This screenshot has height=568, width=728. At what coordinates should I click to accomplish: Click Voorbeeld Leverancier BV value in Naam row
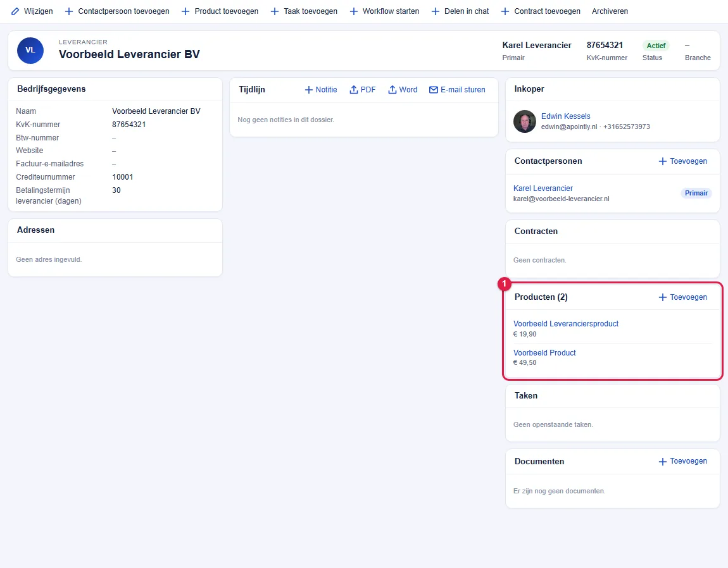pyautogui.click(x=156, y=111)
